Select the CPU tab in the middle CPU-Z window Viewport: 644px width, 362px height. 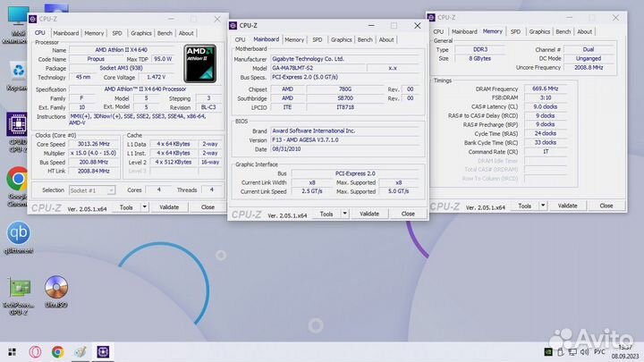240,40
